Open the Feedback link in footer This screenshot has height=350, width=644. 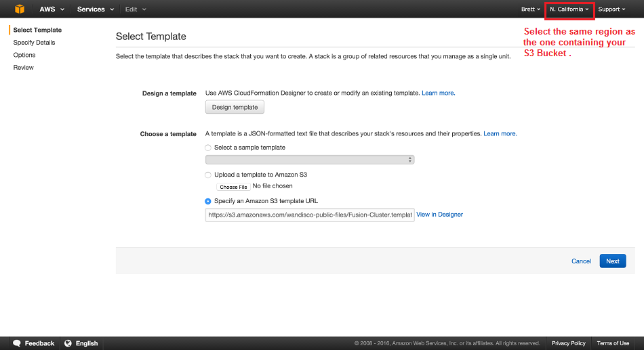tap(39, 343)
